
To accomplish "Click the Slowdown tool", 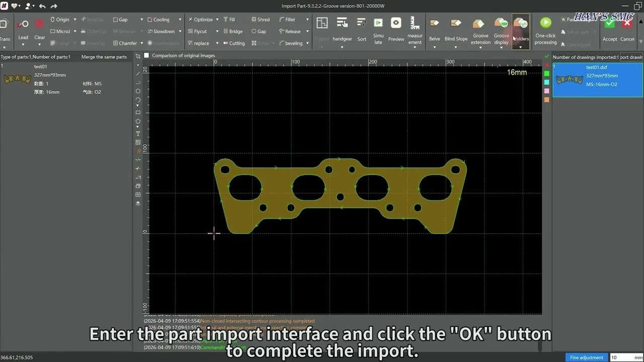I will [x=161, y=31].
